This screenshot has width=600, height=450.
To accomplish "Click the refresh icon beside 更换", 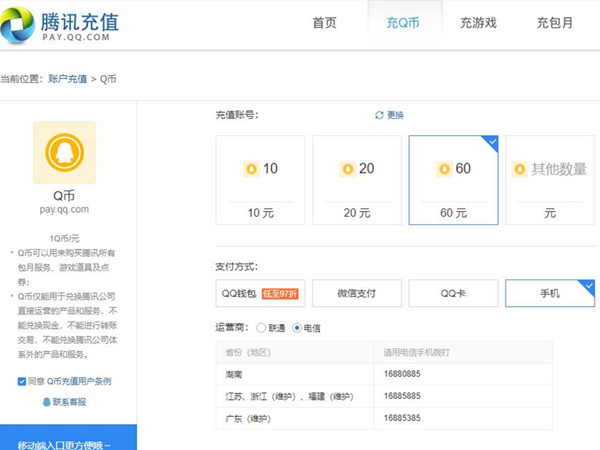I will 379,115.
